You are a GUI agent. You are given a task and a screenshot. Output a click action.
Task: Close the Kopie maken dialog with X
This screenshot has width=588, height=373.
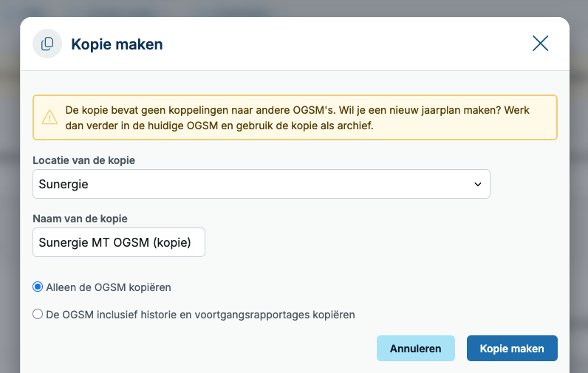pos(541,44)
